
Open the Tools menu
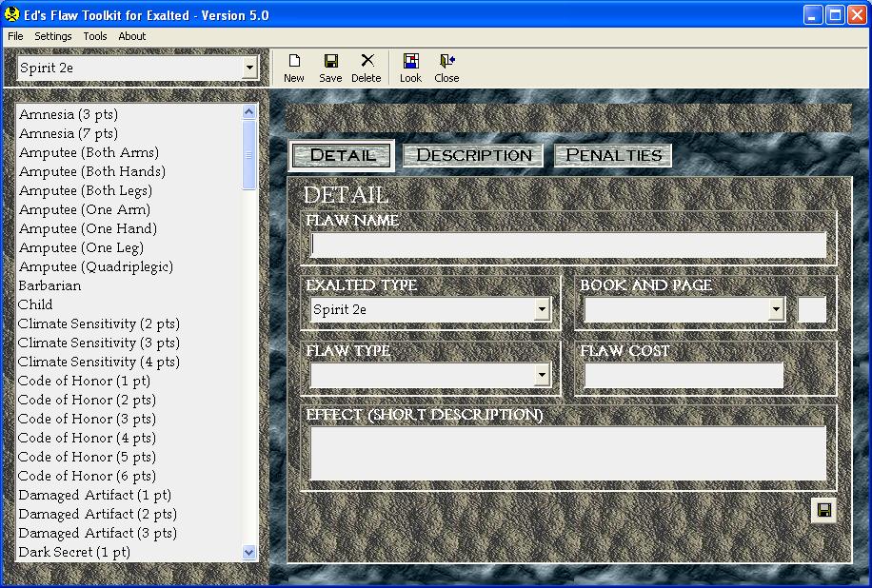[x=95, y=36]
